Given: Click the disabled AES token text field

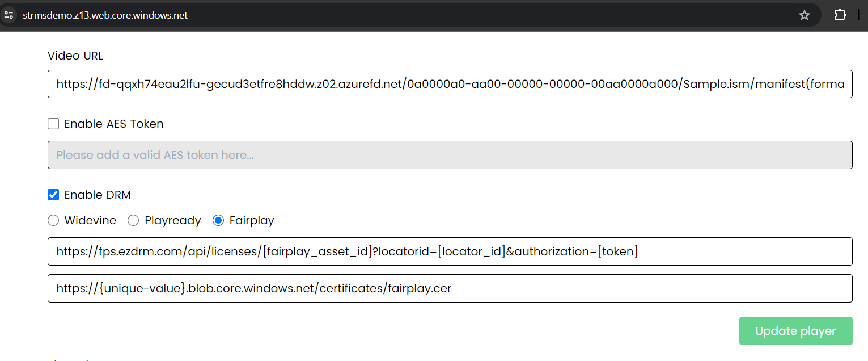Looking at the screenshot, I should coord(450,155).
